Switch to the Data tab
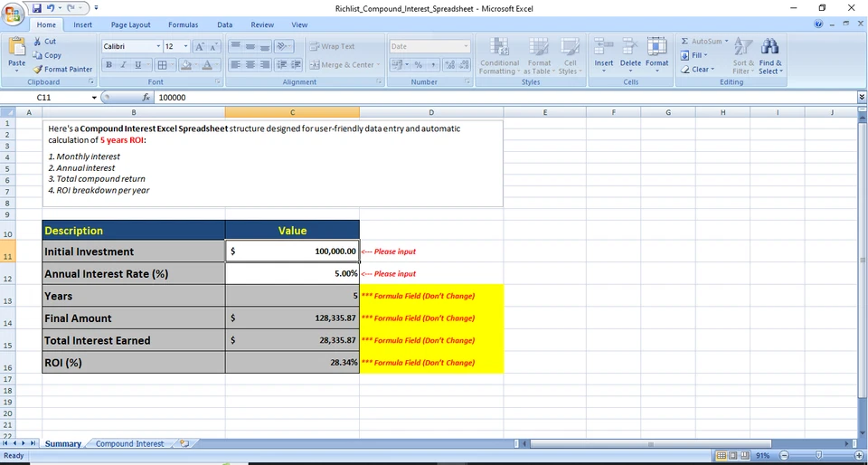 click(225, 25)
